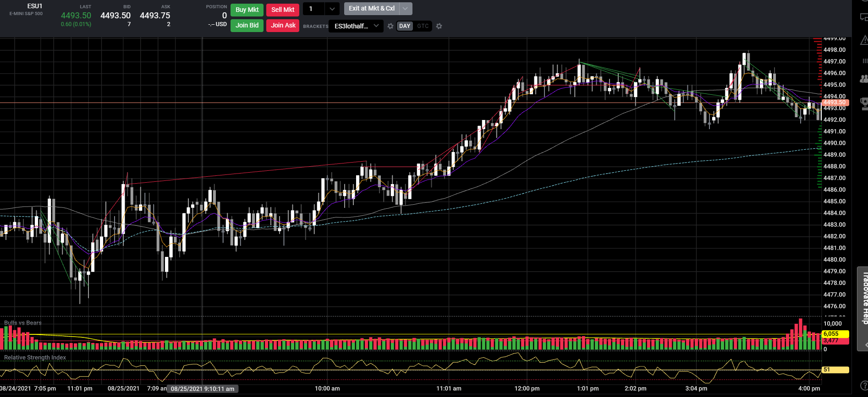The height and width of the screenshot is (397, 868).
Task: Click the Join Bid button
Action: click(247, 25)
